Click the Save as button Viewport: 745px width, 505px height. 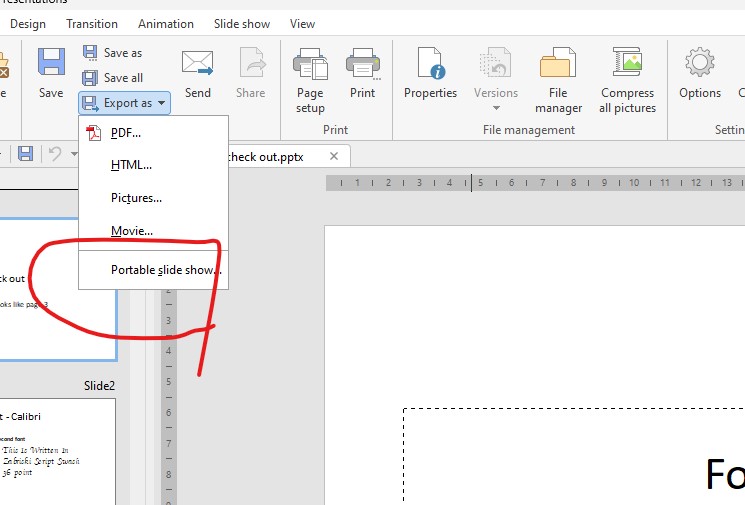(113, 53)
